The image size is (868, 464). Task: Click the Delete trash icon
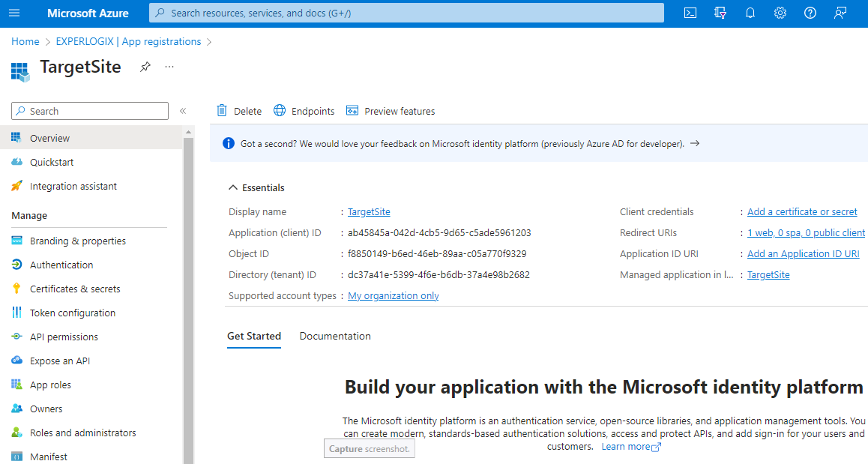(222, 111)
